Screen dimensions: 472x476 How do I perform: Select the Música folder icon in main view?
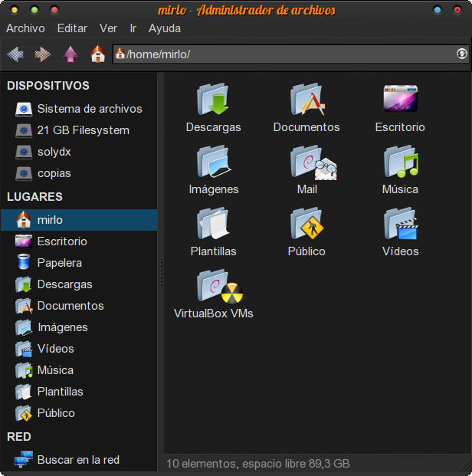pyautogui.click(x=401, y=161)
